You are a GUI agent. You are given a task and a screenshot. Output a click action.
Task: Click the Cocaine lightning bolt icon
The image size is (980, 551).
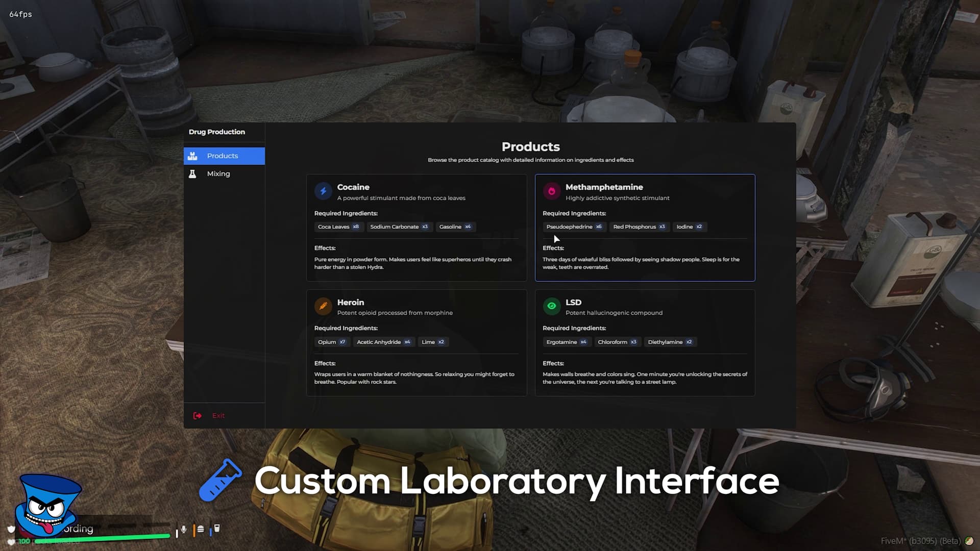pyautogui.click(x=323, y=191)
